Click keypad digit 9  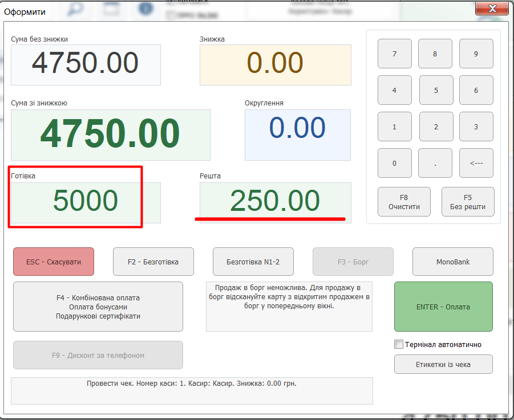[x=476, y=54]
